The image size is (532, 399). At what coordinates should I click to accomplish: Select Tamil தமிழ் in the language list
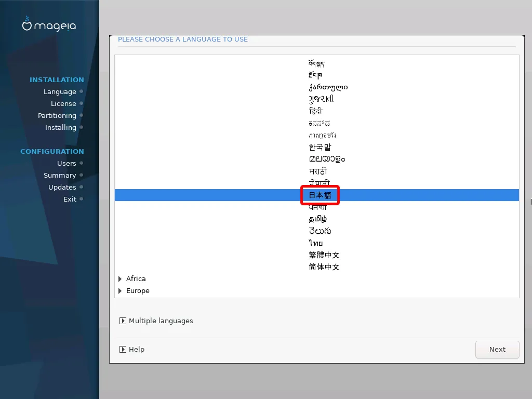pos(317,219)
